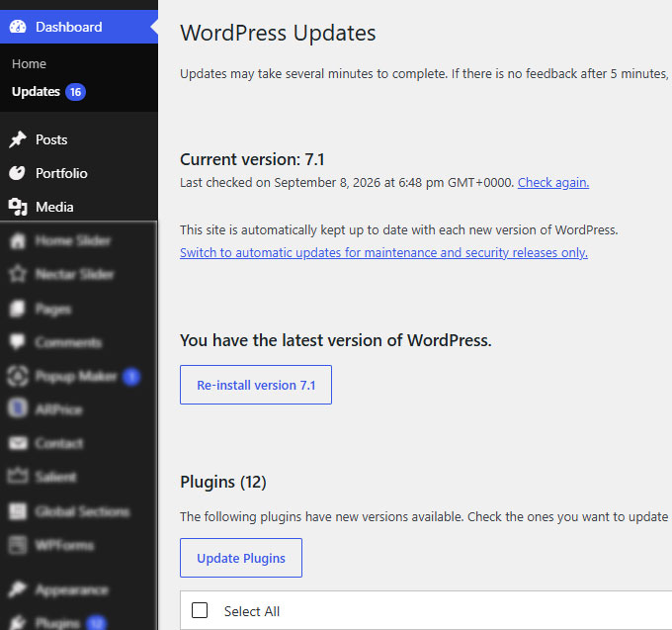The image size is (672, 630).
Task: Click the Portfolio palette icon
Action: pos(18,173)
